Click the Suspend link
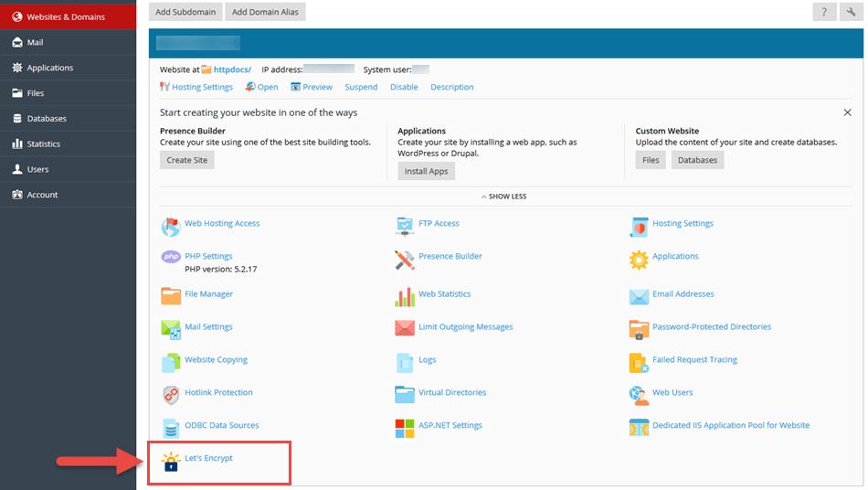Viewport: 868px width, 490px height. tap(361, 88)
